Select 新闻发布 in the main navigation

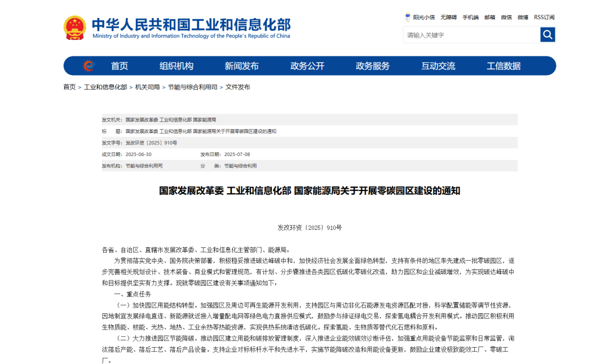coord(241,66)
